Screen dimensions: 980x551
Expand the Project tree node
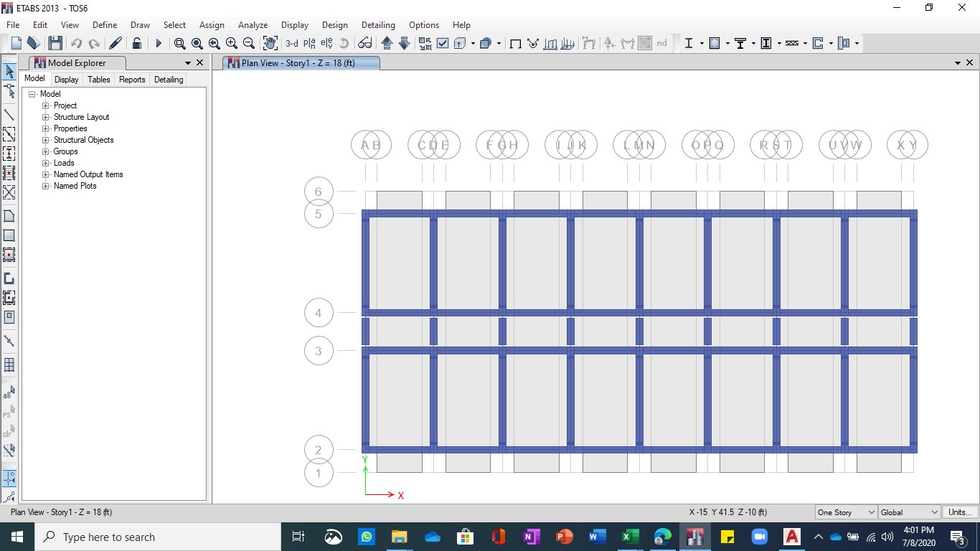46,105
